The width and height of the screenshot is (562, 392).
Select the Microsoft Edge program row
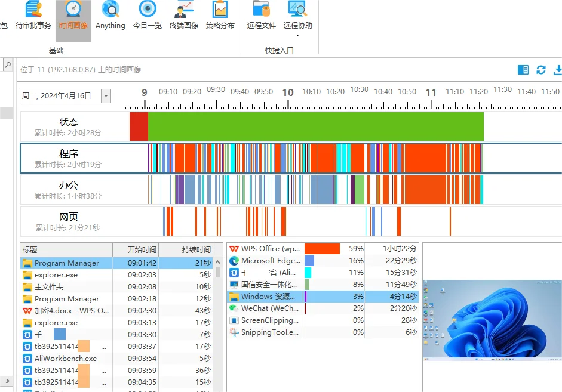[323, 261]
